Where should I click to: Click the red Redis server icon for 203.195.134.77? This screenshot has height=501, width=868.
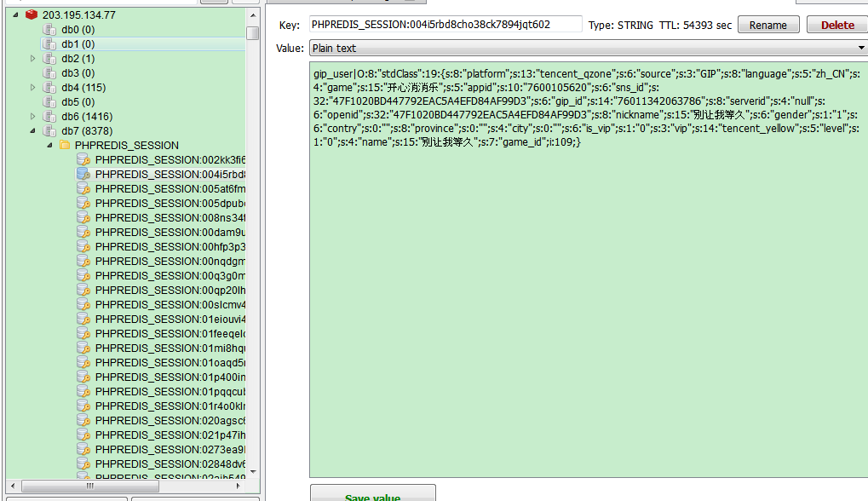(x=32, y=15)
